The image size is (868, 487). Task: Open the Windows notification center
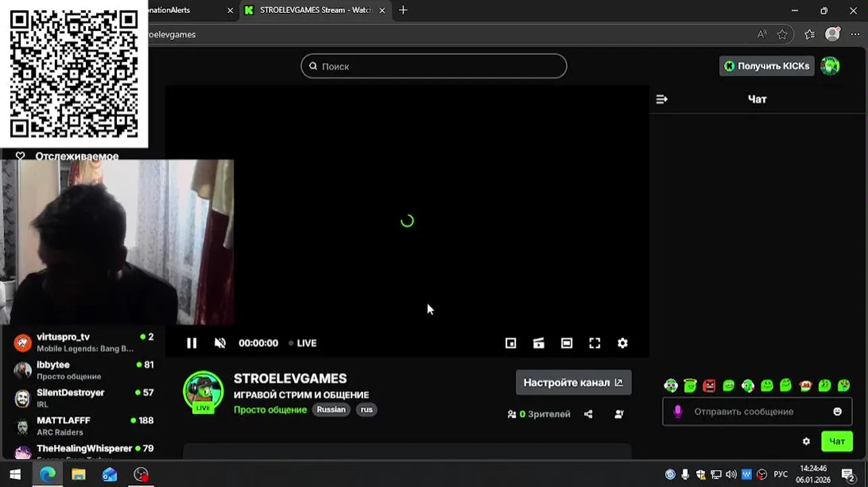point(849,475)
